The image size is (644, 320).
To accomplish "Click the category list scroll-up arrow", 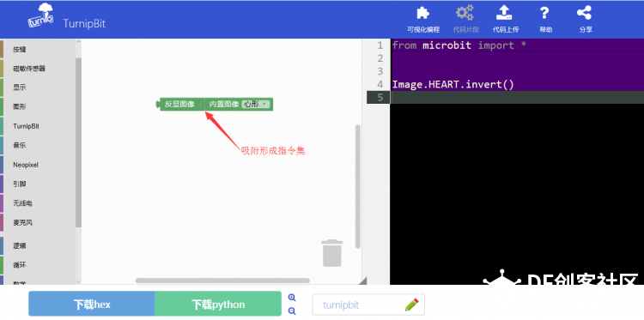I will tap(78, 42).
